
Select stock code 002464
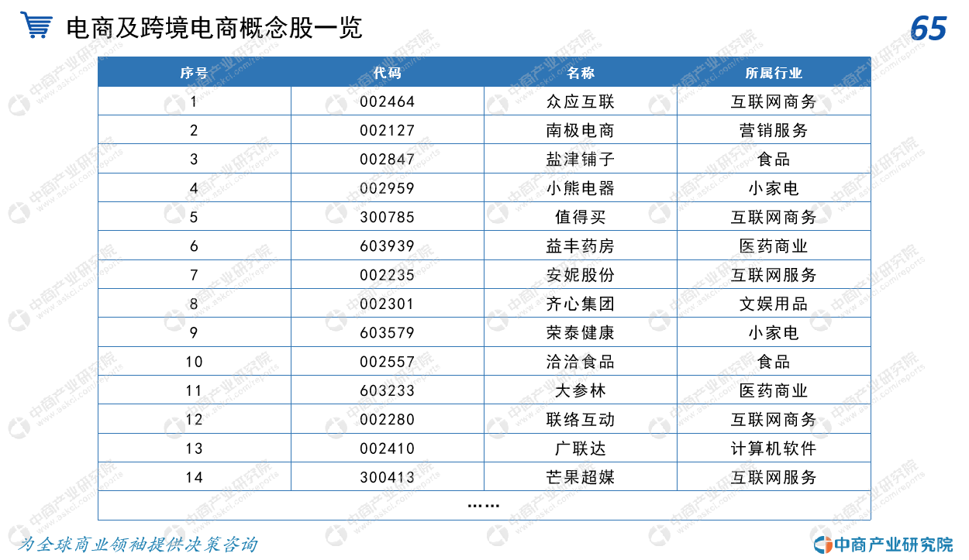click(387, 101)
